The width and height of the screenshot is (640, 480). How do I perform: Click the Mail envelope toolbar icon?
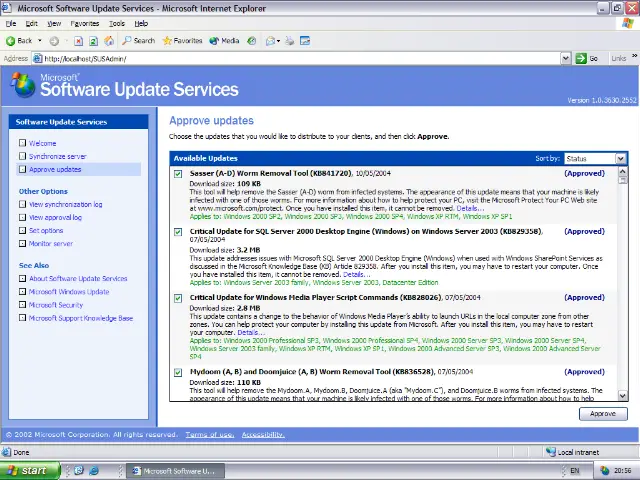click(x=270, y=41)
